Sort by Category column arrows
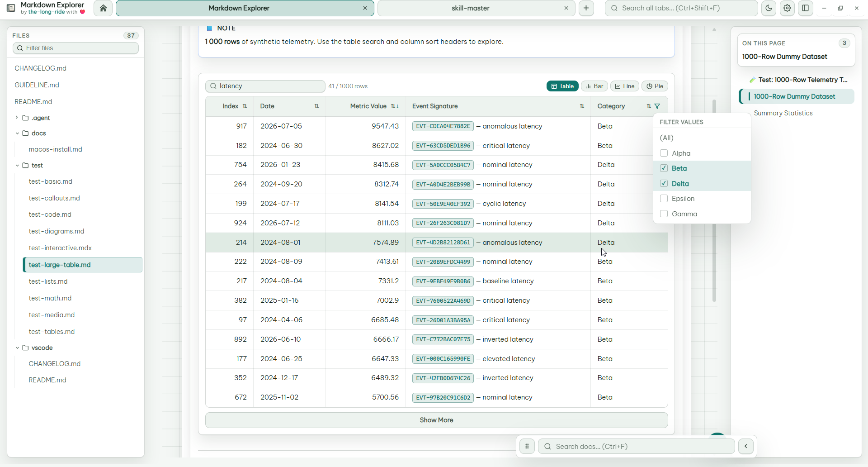The height and width of the screenshot is (467, 868). (x=649, y=106)
